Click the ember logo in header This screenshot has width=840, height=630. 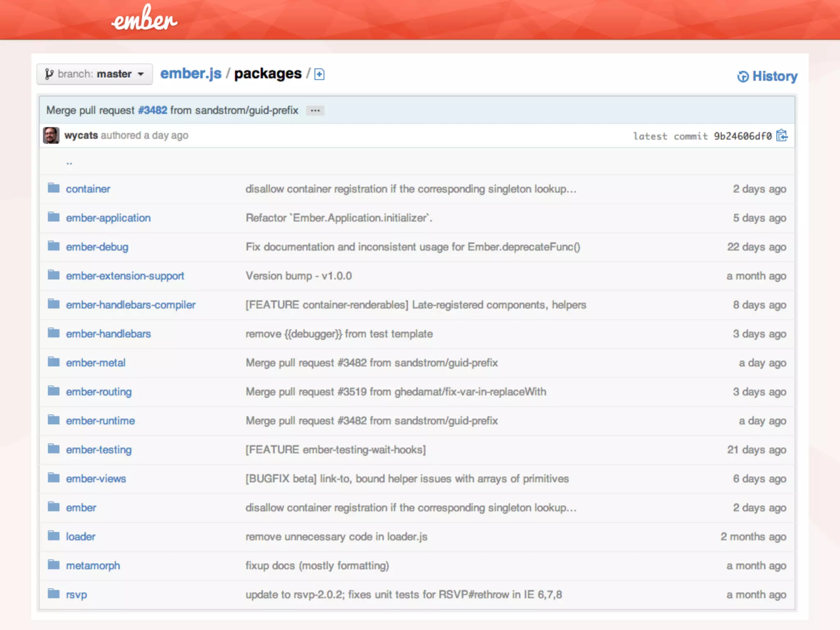point(144,19)
